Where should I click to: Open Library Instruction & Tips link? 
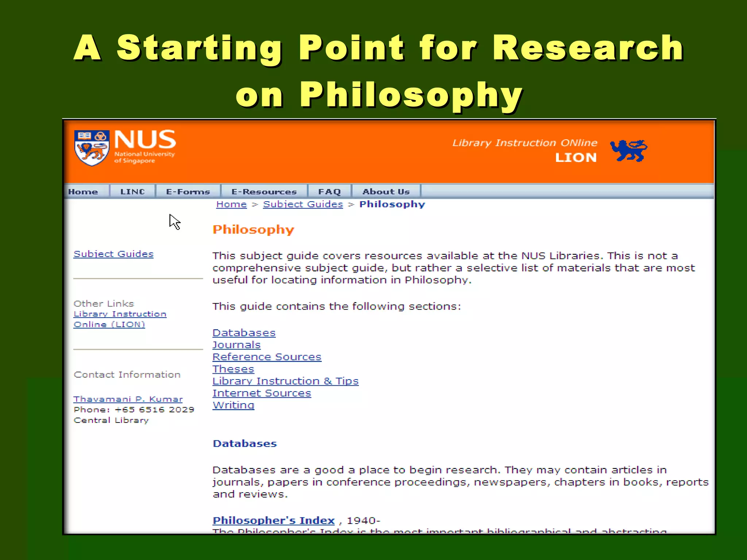point(286,381)
